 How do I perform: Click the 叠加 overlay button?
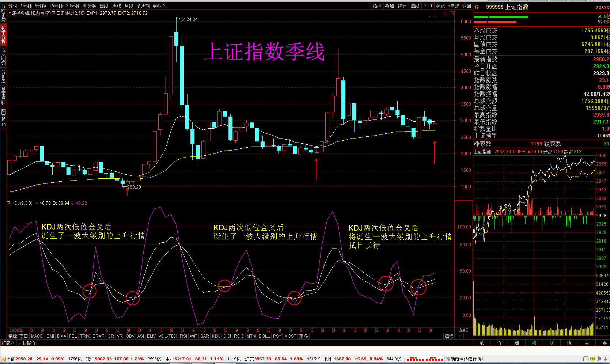pyautogui.click(x=390, y=6)
